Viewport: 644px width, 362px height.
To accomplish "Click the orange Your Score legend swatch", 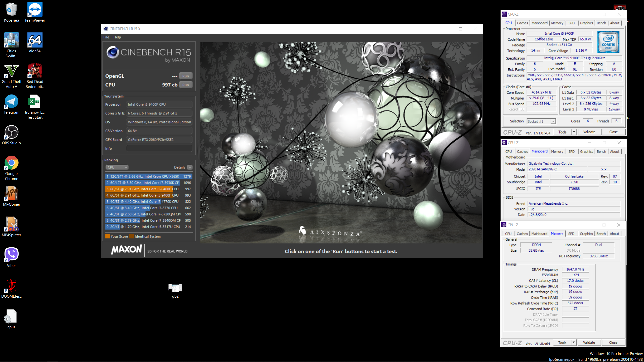I will [108, 237].
